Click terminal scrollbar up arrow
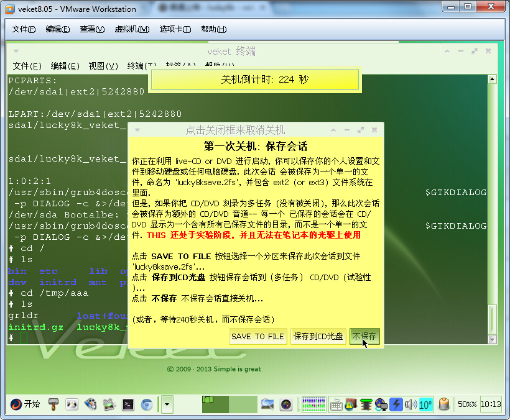Viewport: 510px width, 420px height. (x=492, y=80)
